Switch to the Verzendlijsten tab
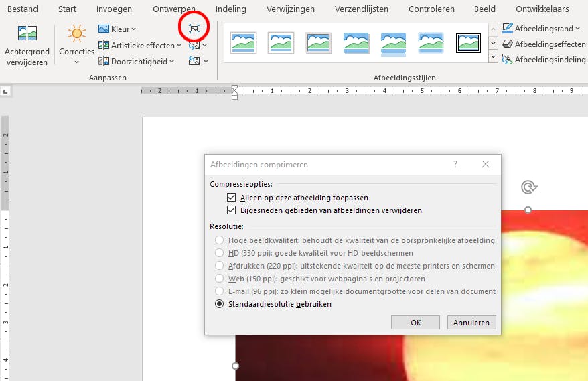This screenshot has width=588, height=381. click(x=362, y=9)
